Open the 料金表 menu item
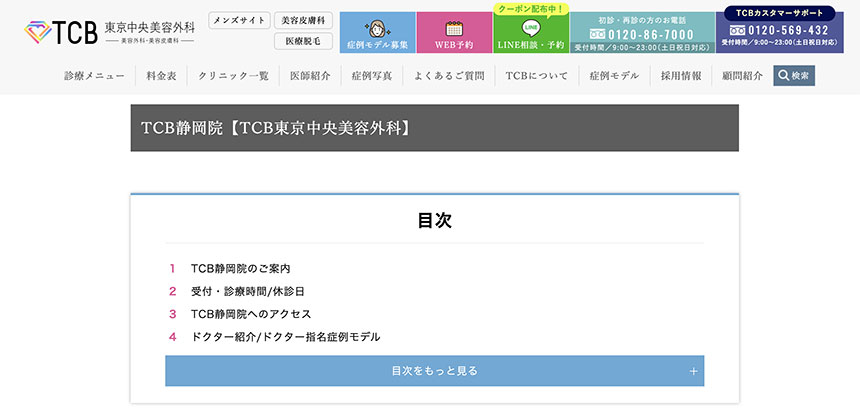860x413 pixels. tap(161, 76)
